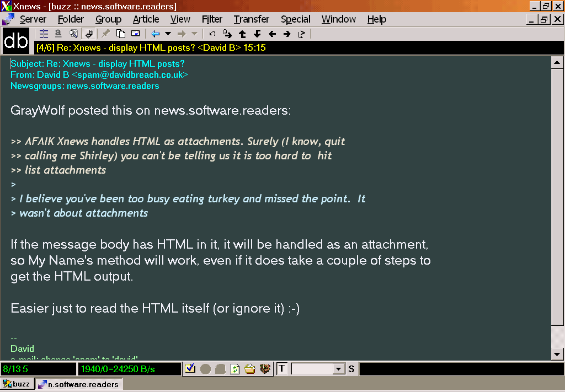Viewport: 565px width, 392px height.
Task: Open the Help menu
Action: point(376,19)
